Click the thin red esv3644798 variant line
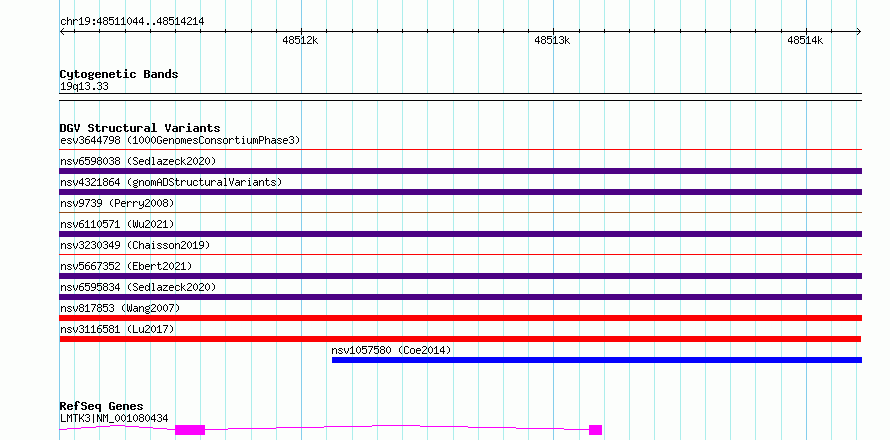 (461, 150)
